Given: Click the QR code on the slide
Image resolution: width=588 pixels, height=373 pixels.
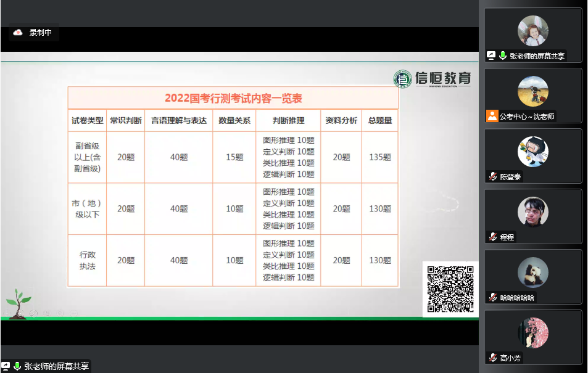Looking at the screenshot, I should tap(450, 289).
